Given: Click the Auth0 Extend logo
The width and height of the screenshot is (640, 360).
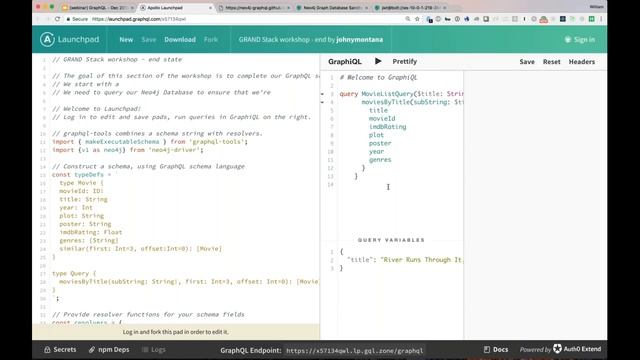Looking at the screenshot, I should pyautogui.click(x=577, y=349).
